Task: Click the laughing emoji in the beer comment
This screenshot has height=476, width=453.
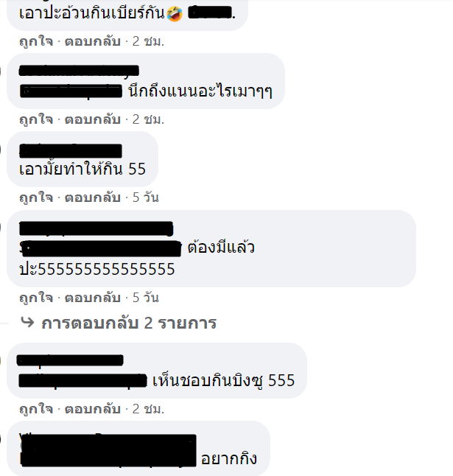Action: point(175,14)
